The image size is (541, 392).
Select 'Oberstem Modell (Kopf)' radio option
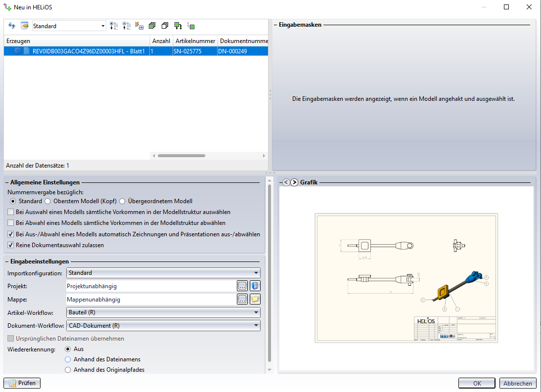pyautogui.click(x=48, y=201)
